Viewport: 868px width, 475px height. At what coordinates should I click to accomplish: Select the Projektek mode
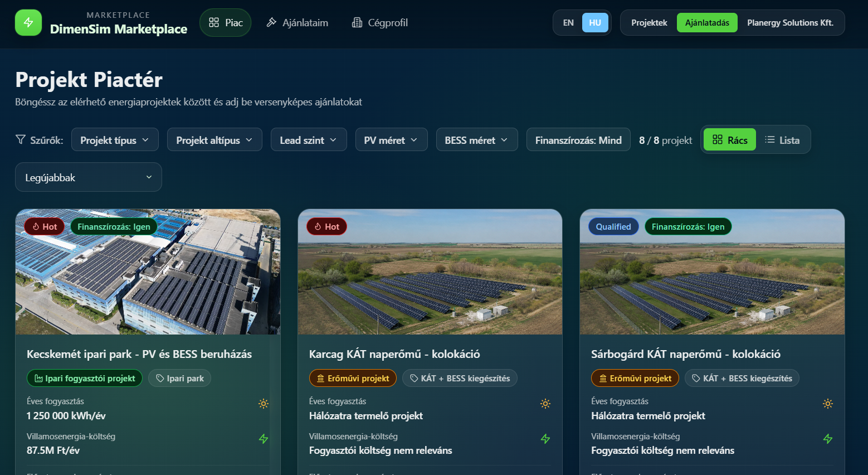[649, 23]
